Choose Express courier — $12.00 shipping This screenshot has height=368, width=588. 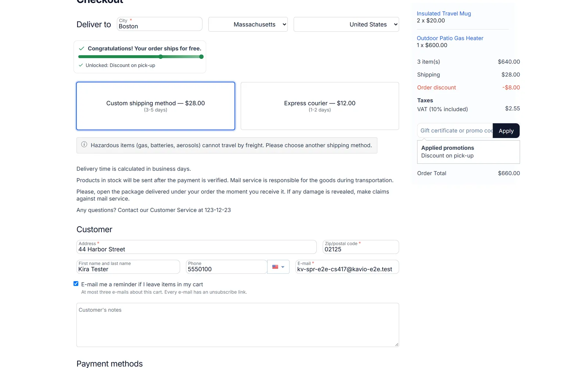click(320, 106)
